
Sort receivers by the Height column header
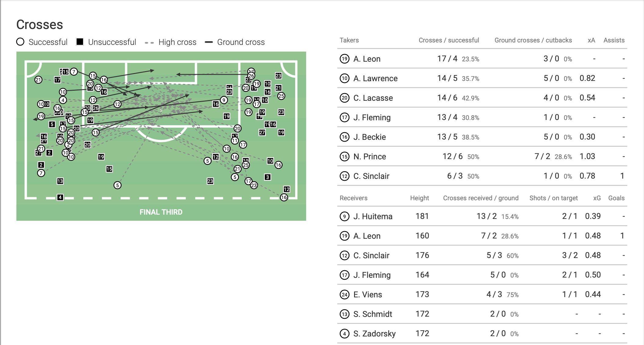coord(419,198)
